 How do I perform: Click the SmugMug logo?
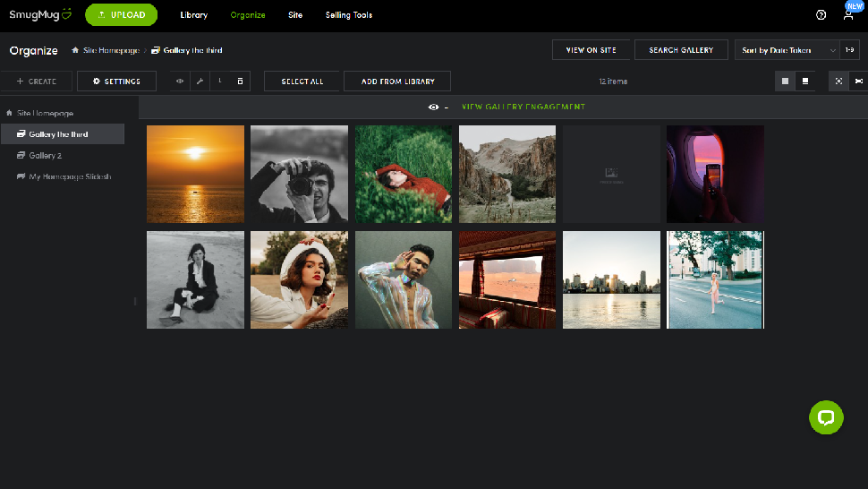click(x=40, y=15)
